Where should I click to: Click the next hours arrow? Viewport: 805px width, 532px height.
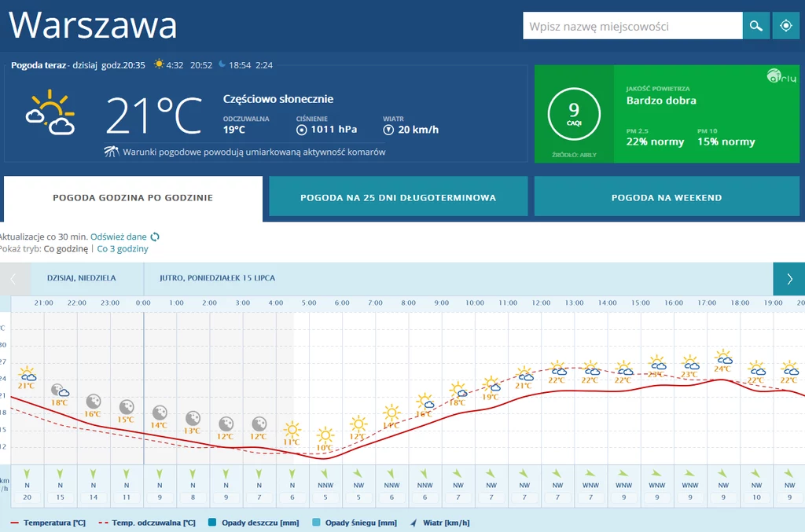coord(789,279)
